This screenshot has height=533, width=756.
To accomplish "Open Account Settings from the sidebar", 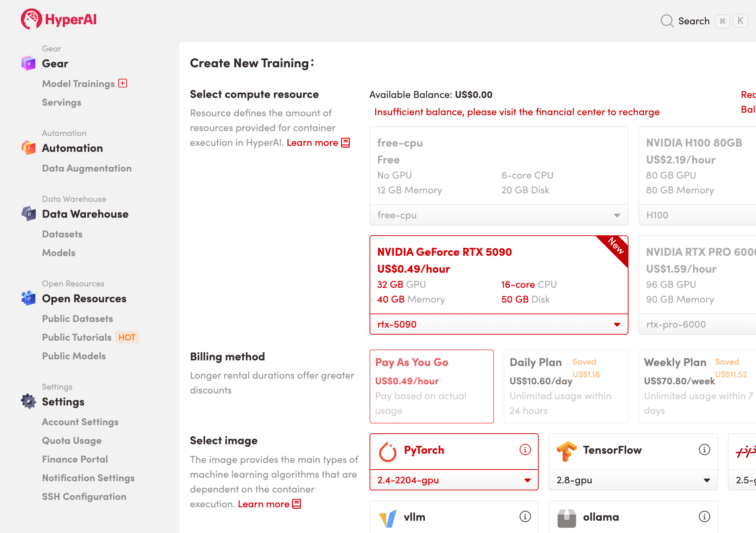I will [x=80, y=422].
